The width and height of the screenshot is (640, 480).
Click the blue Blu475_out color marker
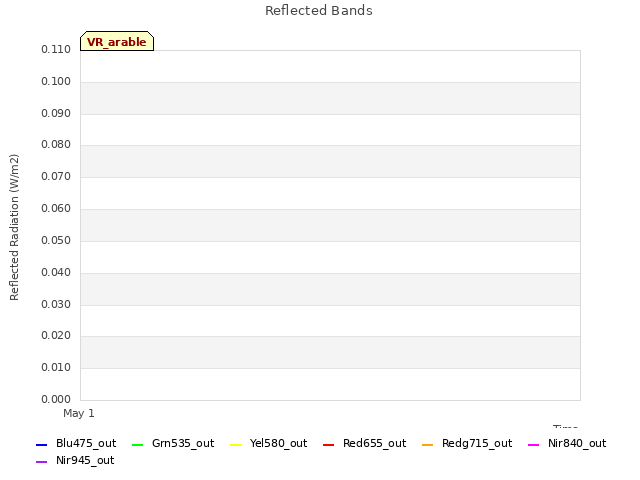[x=42, y=444]
